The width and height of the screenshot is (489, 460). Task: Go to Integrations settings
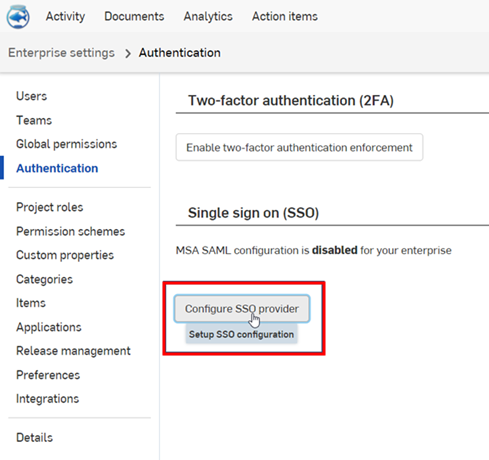click(48, 399)
